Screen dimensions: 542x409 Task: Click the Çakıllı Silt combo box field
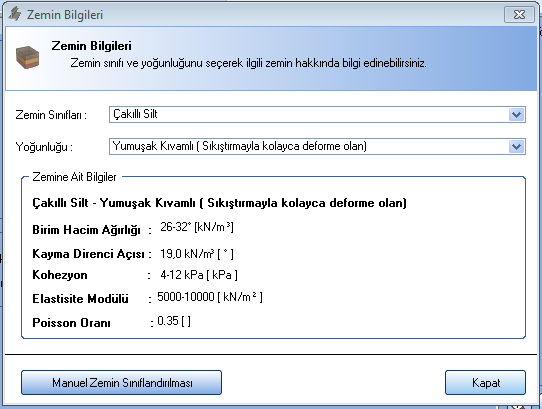point(317,114)
